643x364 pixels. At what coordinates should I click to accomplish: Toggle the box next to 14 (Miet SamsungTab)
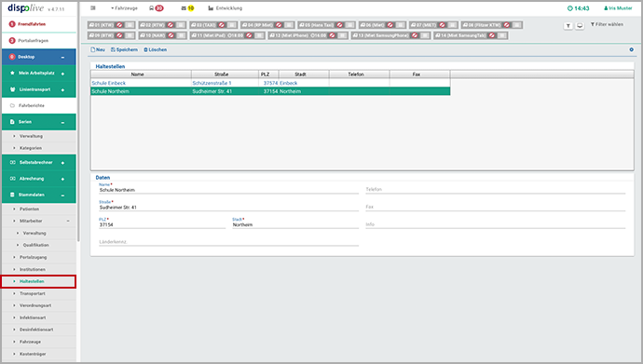[x=502, y=35]
